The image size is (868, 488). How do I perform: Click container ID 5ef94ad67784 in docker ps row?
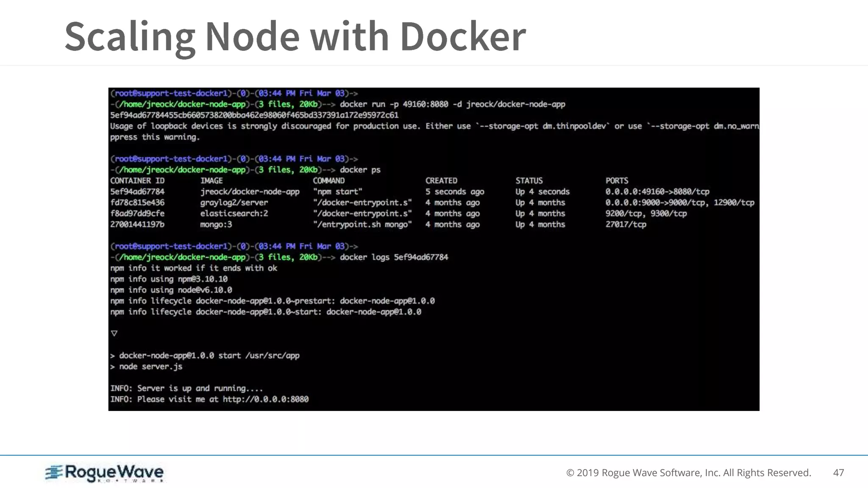tap(137, 191)
